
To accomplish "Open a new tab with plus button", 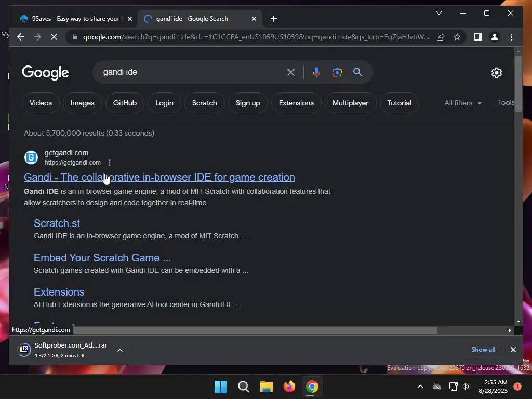I will pyautogui.click(x=274, y=19).
